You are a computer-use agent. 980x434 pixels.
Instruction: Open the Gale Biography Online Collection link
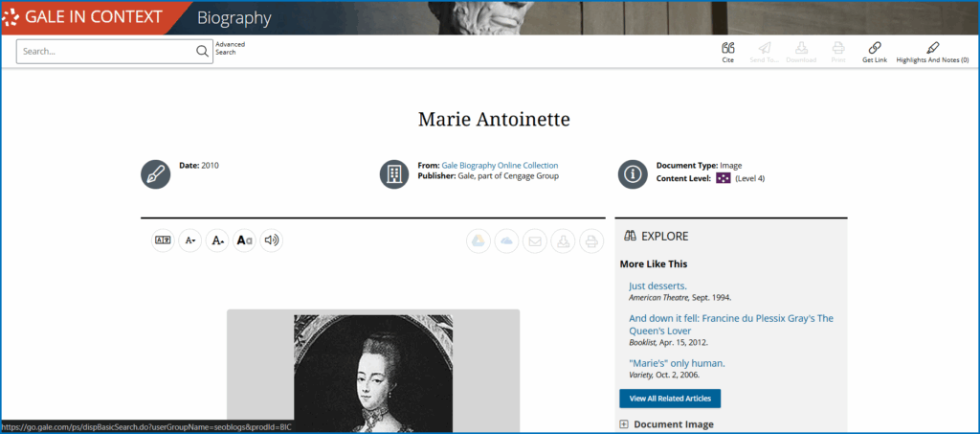[500, 166]
